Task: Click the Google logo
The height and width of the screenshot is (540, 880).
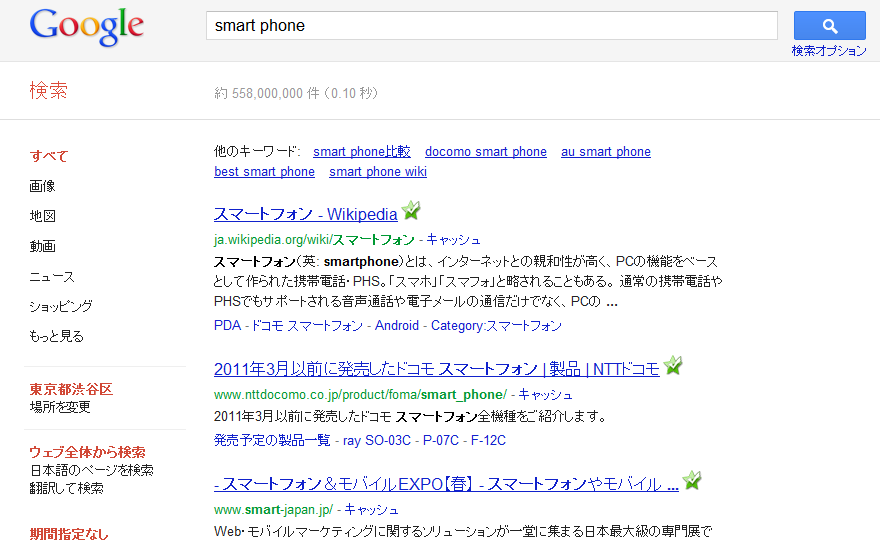Action: point(87,28)
